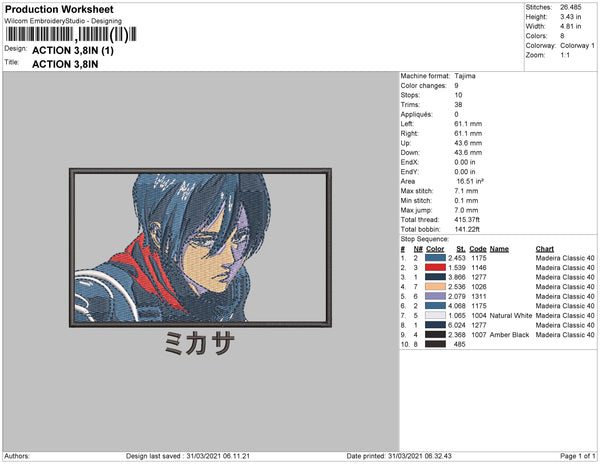Select the Stitches value 26.485

[571, 7]
